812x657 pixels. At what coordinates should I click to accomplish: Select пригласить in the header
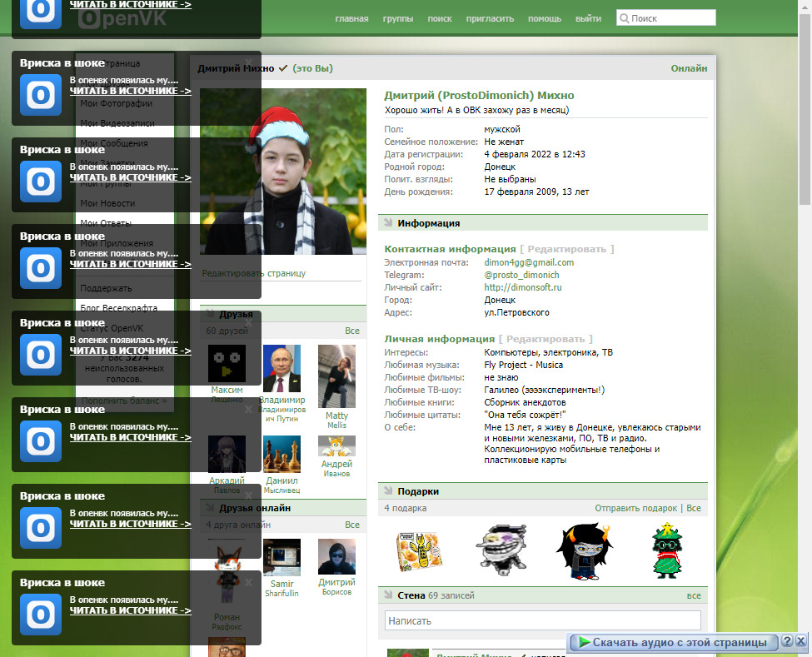point(490,18)
